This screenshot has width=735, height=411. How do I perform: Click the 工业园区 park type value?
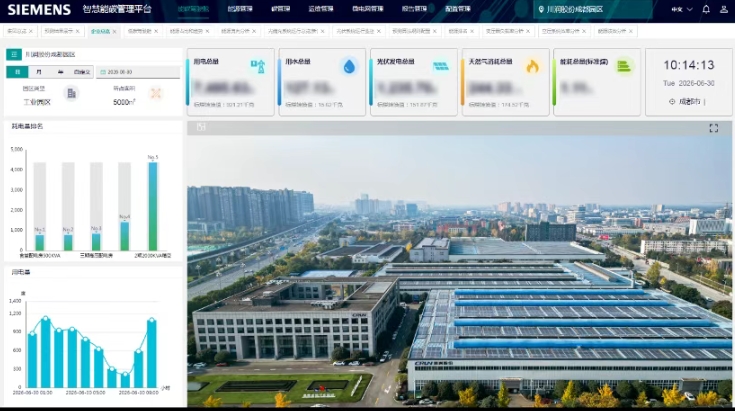[37, 102]
